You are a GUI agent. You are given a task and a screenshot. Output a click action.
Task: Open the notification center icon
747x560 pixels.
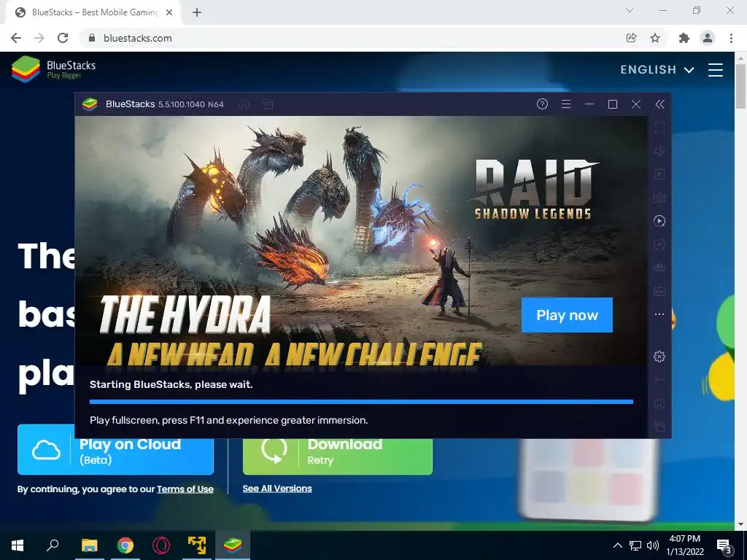[724, 545]
